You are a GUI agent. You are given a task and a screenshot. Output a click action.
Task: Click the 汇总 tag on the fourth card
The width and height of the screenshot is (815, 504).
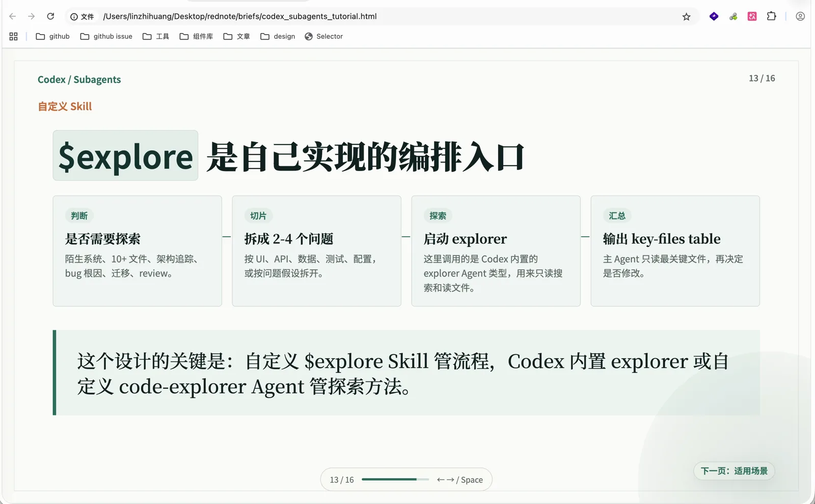pos(617,216)
